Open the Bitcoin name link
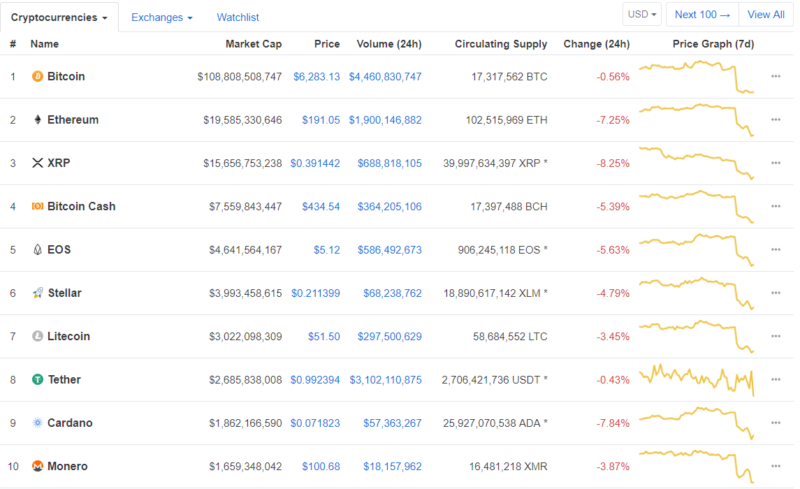Viewport: 800px width, 489px height. pos(66,77)
